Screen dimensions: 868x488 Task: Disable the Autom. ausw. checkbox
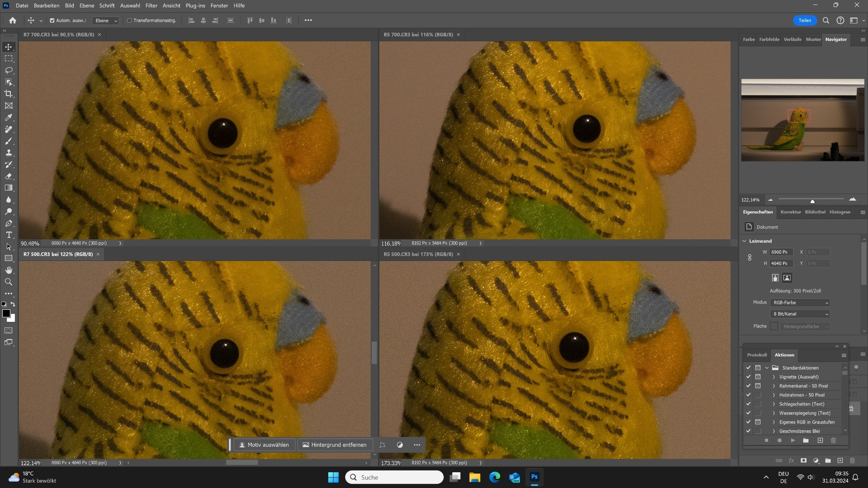(x=52, y=21)
